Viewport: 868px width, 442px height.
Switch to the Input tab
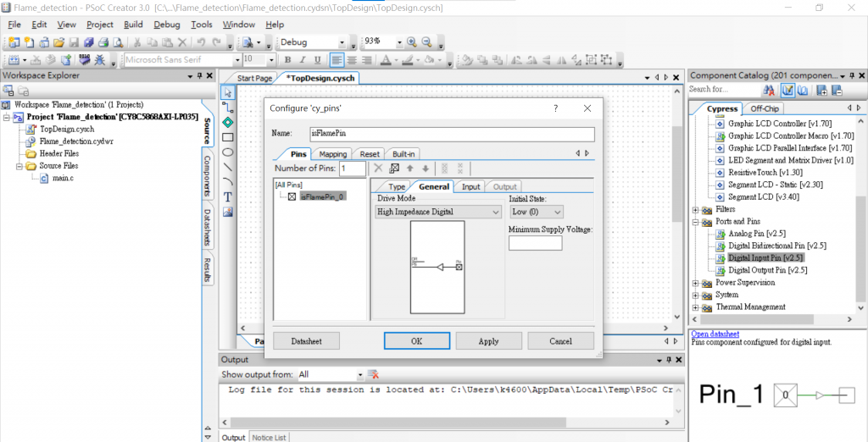tap(471, 187)
